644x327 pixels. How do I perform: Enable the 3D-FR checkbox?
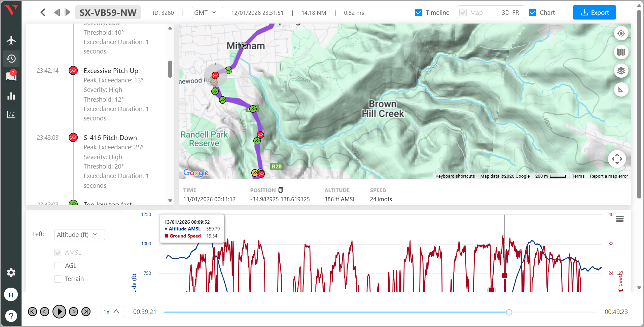pyautogui.click(x=494, y=13)
